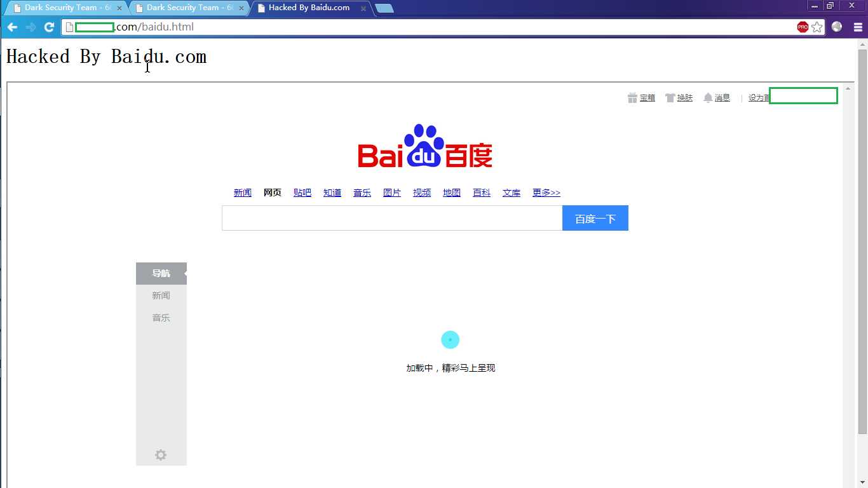Open the 换肤 shirt skin link

coord(679,98)
